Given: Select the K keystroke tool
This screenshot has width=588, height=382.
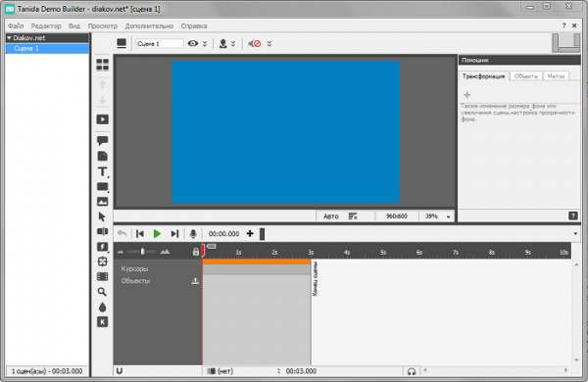Looking at the screenshot, I should (102, 321).
